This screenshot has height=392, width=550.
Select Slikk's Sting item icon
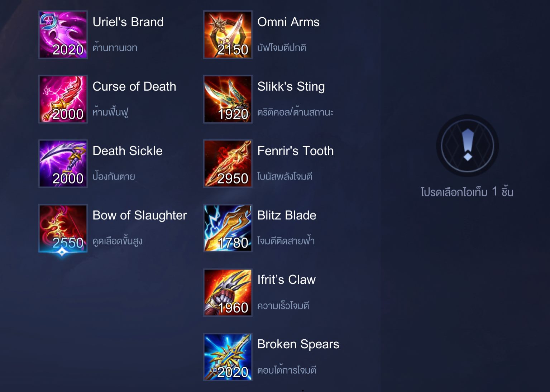pos(228,99)
